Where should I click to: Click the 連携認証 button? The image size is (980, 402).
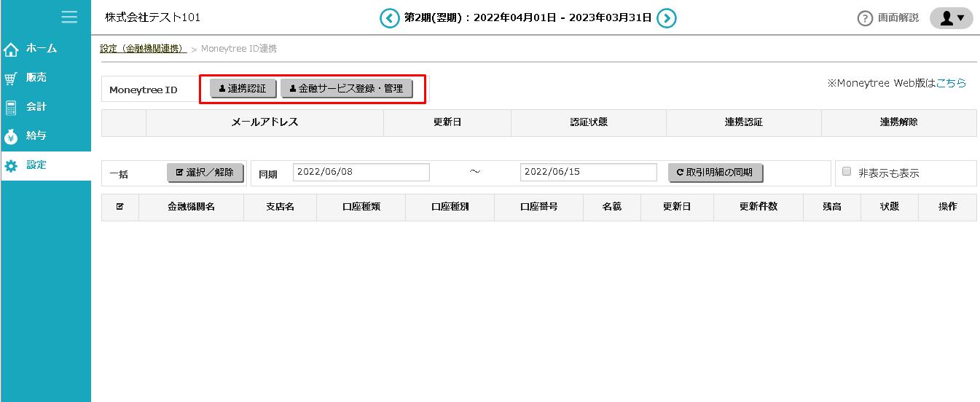tap(243, 88)
